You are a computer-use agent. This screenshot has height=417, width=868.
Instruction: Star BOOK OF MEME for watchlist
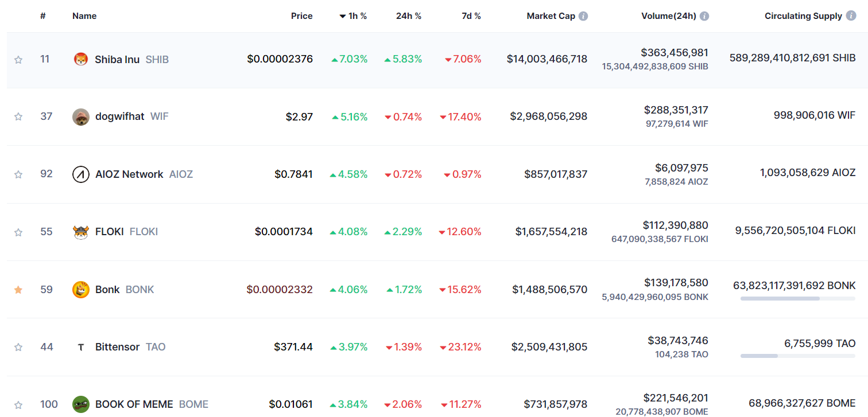click(18, 404)
